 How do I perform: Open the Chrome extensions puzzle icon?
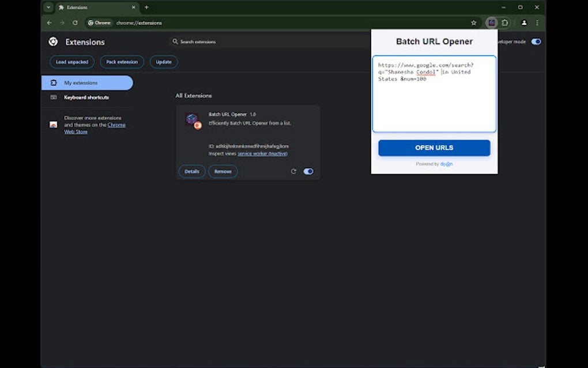506,22
